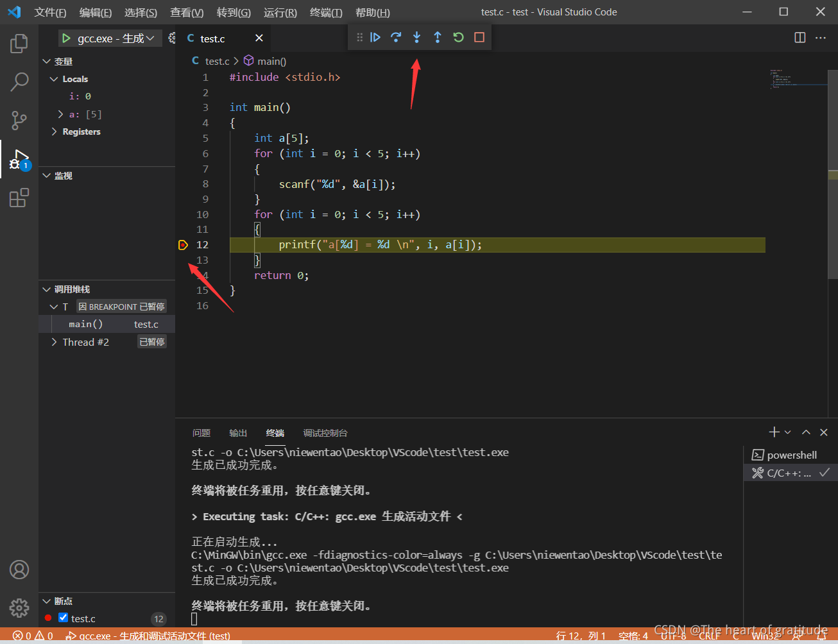
Task: Click Step Over in debug toolbar
Action: 396,37
